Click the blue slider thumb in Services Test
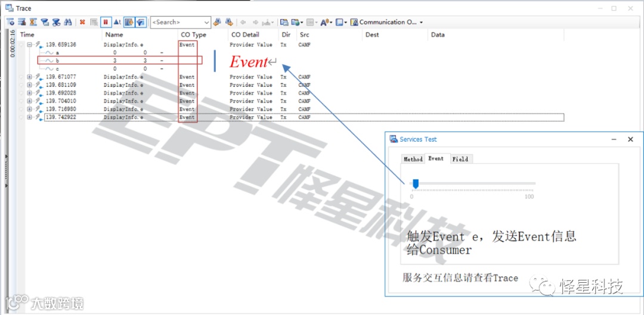This screenshot has height=315, width=644. click(415, 183)
